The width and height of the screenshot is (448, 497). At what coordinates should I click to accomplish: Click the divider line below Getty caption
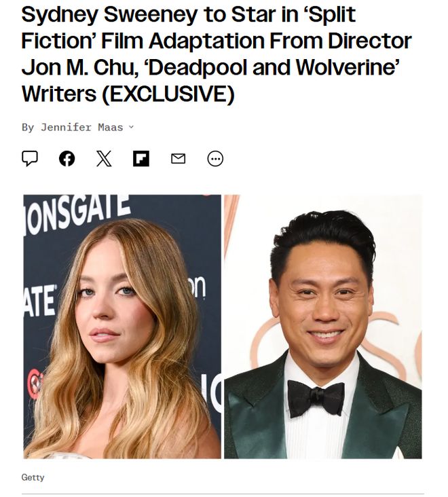(223, 494)
